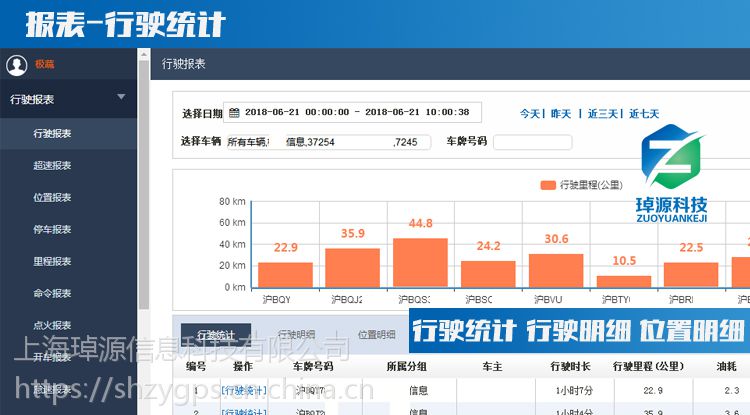
Task: Select the 近三天 date shortcut
Action: click(603, 114)
